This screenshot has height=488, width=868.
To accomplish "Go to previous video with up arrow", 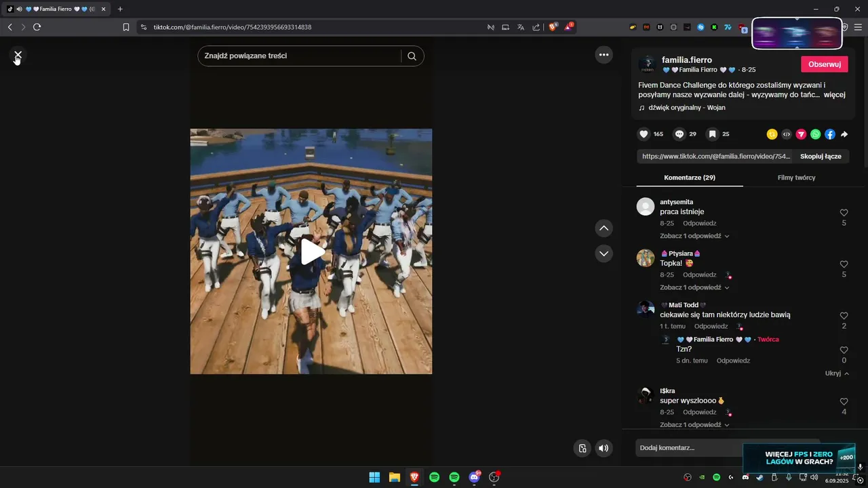I will coord(604,228).
